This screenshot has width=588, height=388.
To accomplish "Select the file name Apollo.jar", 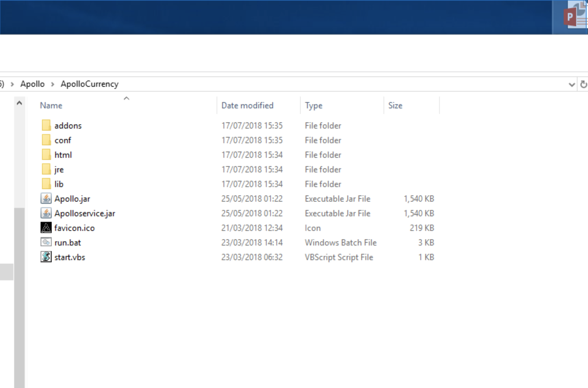I will click(72, 199).
